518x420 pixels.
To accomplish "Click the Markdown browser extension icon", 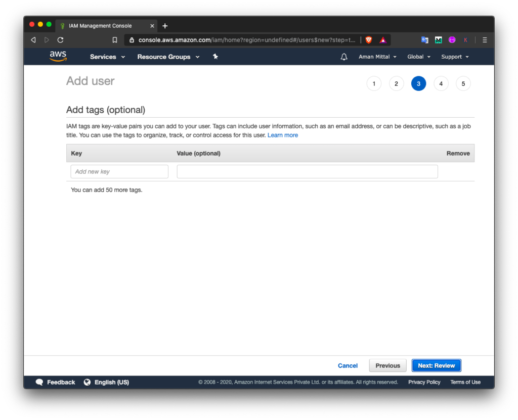I will pyautogui.click(x=438, y=39).
